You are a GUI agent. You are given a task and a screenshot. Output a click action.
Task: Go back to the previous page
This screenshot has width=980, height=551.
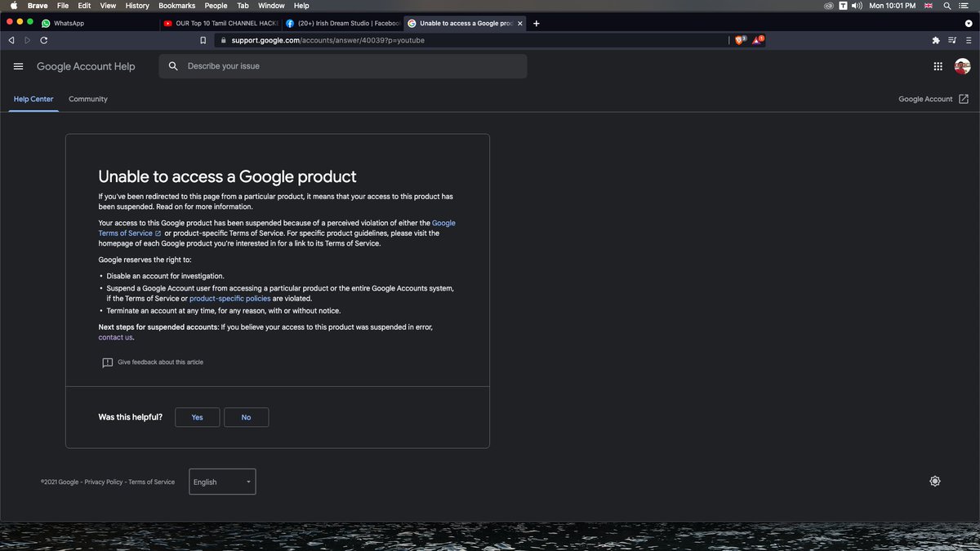click(11, 40)
